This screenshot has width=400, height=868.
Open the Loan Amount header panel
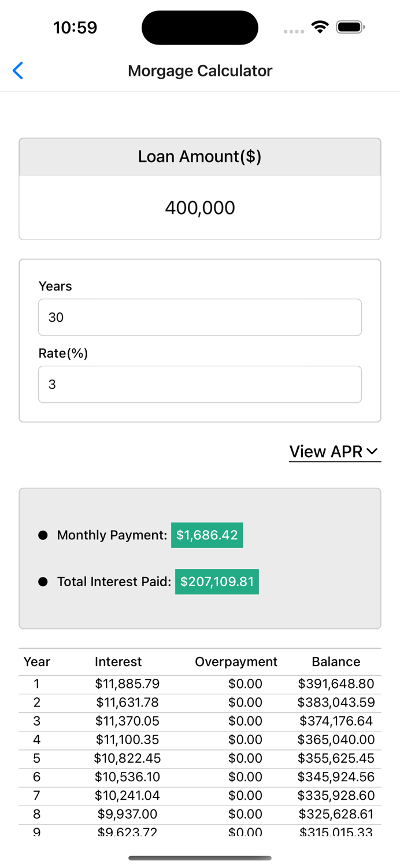point(200,156)
